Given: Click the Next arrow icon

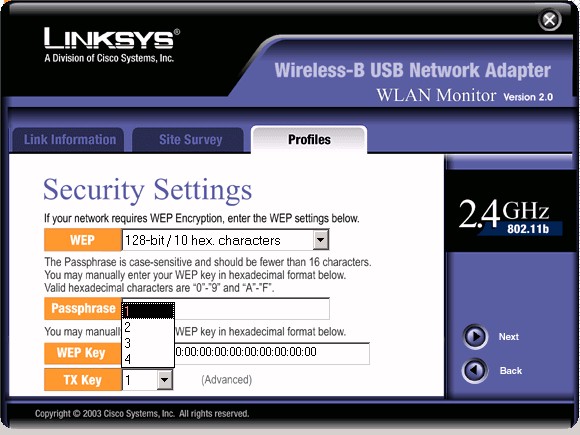Looking at the screenshot, I should click(475, 337).
